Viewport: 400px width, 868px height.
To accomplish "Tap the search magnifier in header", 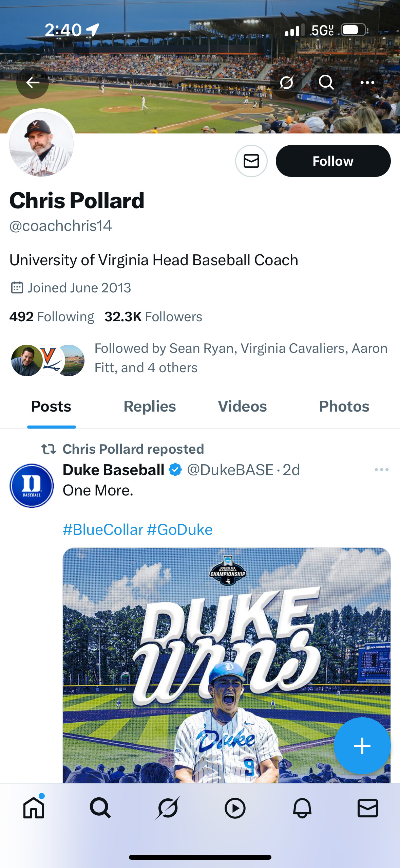I will (326, 83).
